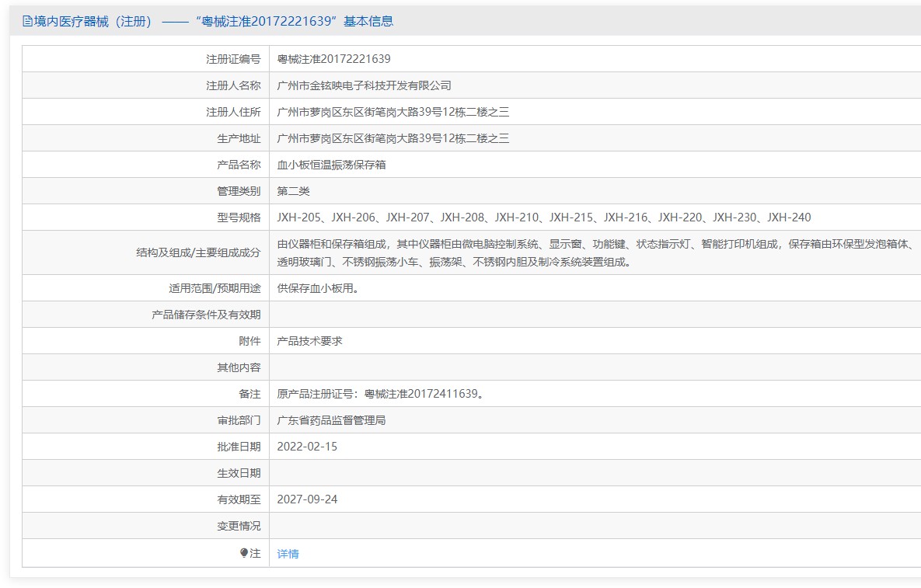The image size is (921, 588).
Task: Select the remark 原产品注册证号 value
Action: [382, 394]
